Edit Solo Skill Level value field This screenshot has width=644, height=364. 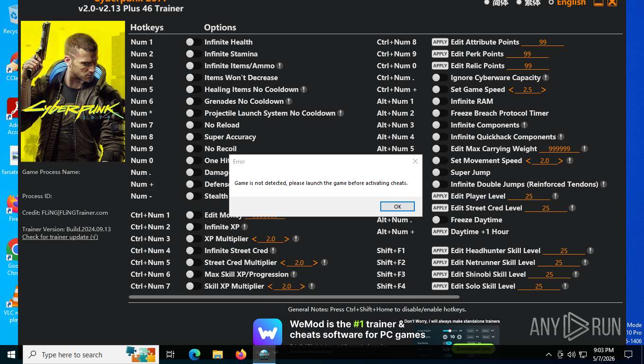[x=539, y=286]
